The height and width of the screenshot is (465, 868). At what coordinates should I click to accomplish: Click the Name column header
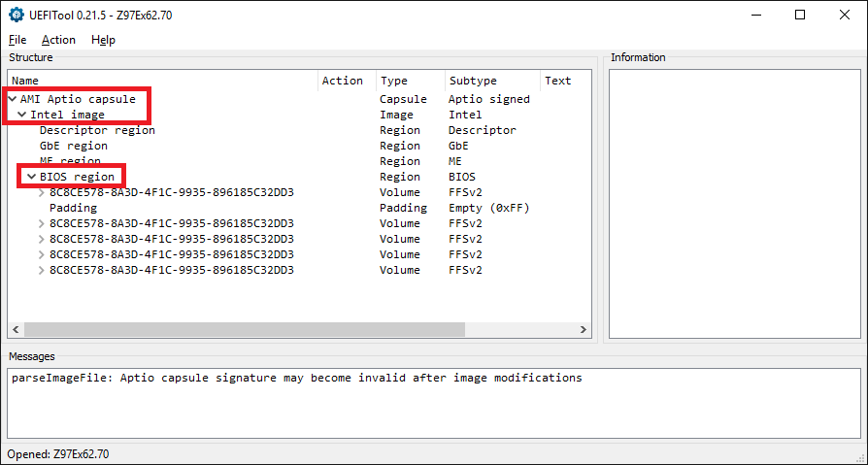(163, 81)
